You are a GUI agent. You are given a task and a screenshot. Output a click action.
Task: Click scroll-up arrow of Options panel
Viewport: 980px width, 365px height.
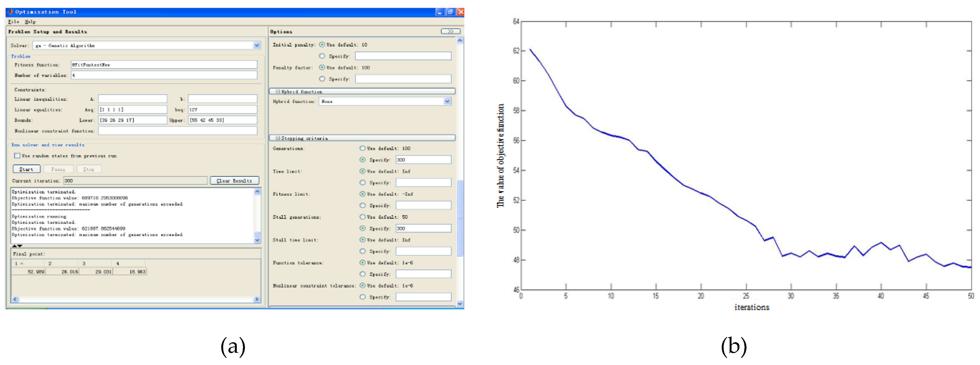[x=460, y=40]
